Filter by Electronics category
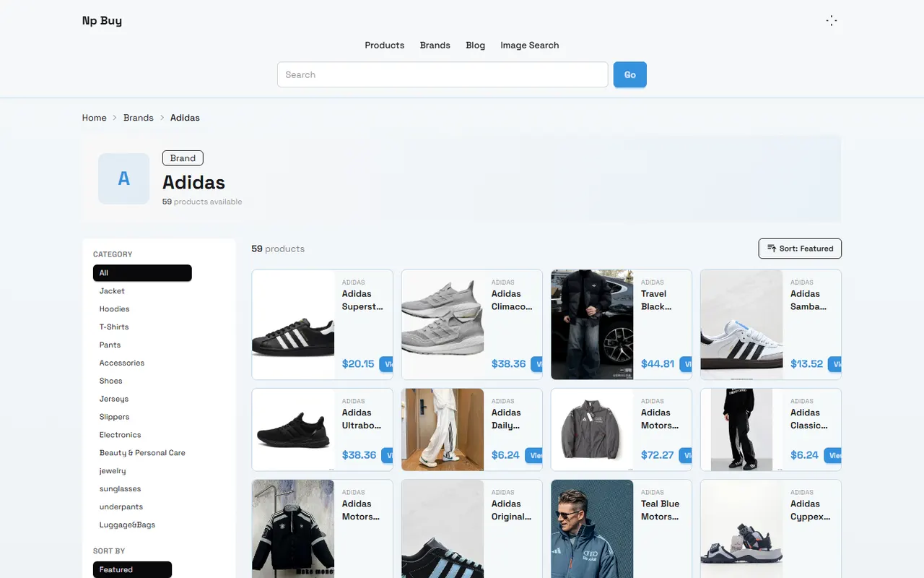 [x=120, y=436]
